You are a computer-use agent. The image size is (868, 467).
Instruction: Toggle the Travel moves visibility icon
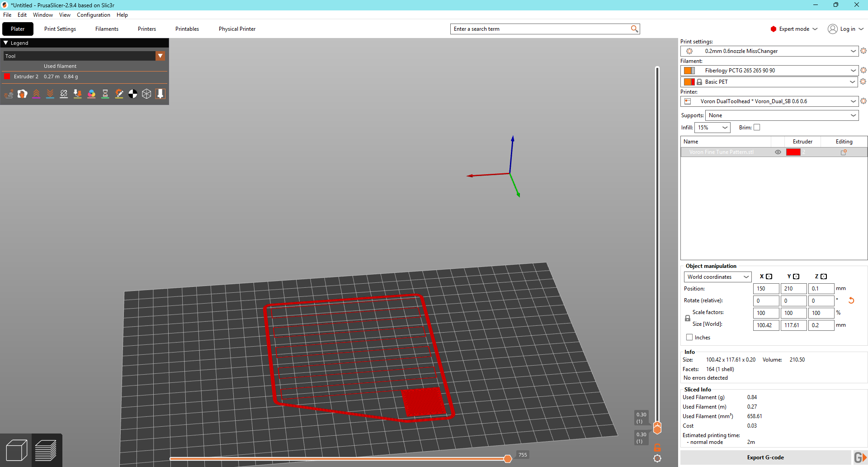(9, 94)
